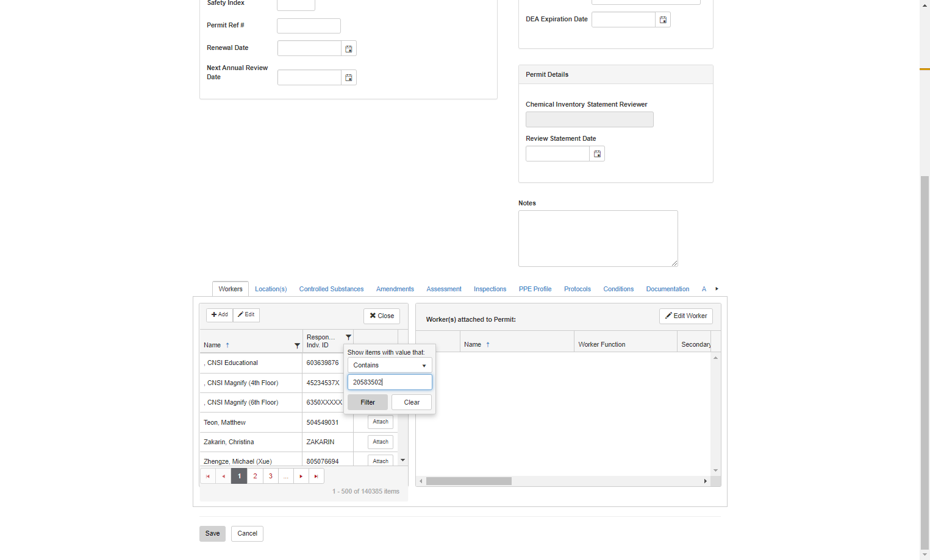Click the filter value text box

[390, 382]
